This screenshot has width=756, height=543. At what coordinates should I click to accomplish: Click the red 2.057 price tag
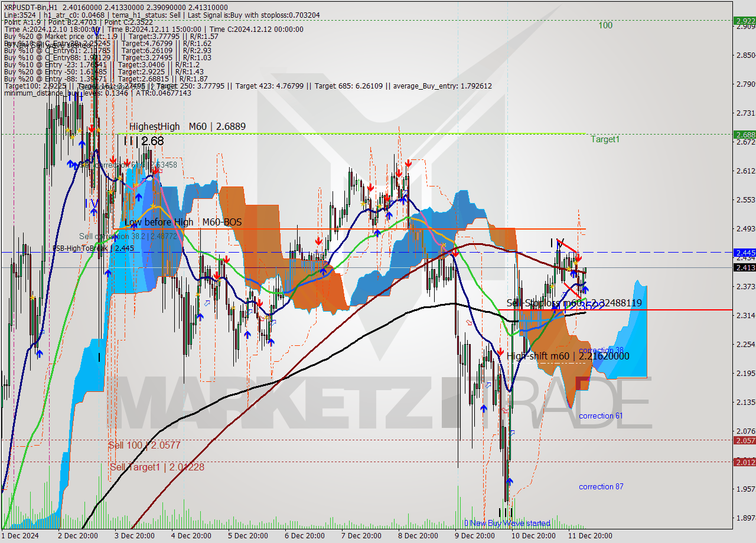point(744,440)
